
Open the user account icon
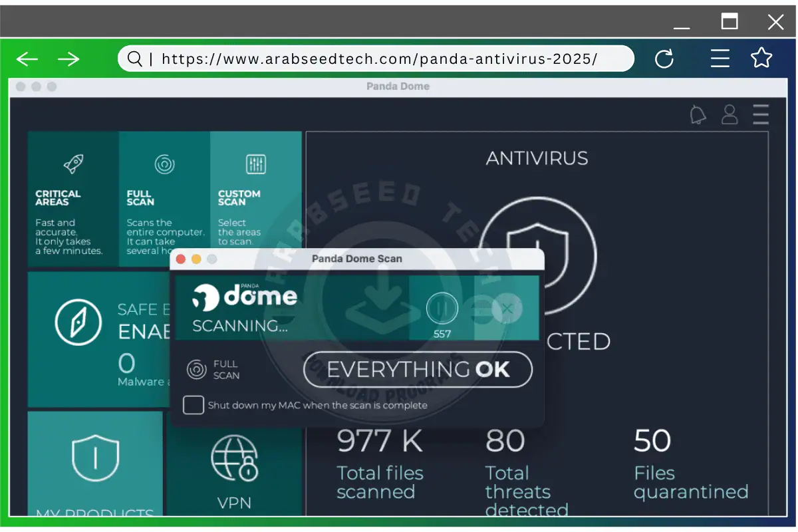730,114
